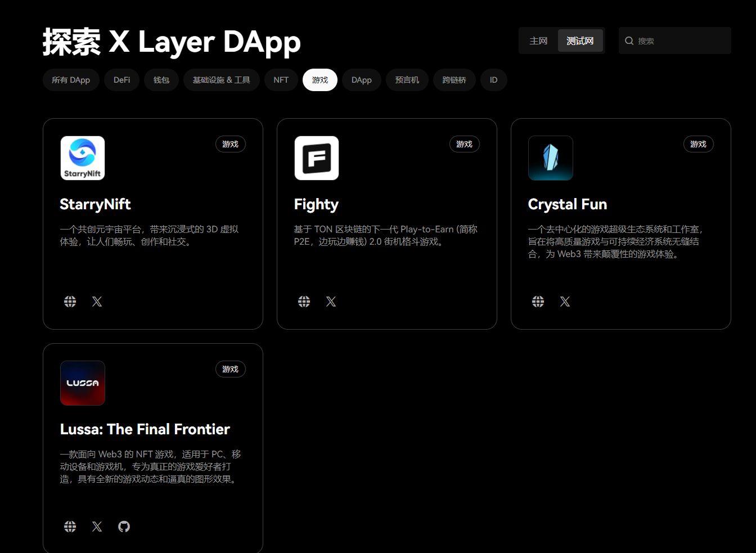Viewport: 756px width, 553px height.
Task: Switch to 主网 network
Action: click(x=538, y=41)
